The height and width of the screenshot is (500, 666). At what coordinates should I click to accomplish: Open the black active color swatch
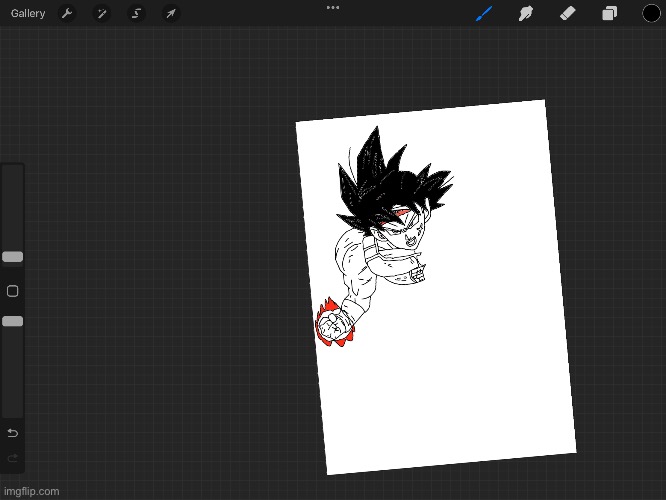point(651,13)
